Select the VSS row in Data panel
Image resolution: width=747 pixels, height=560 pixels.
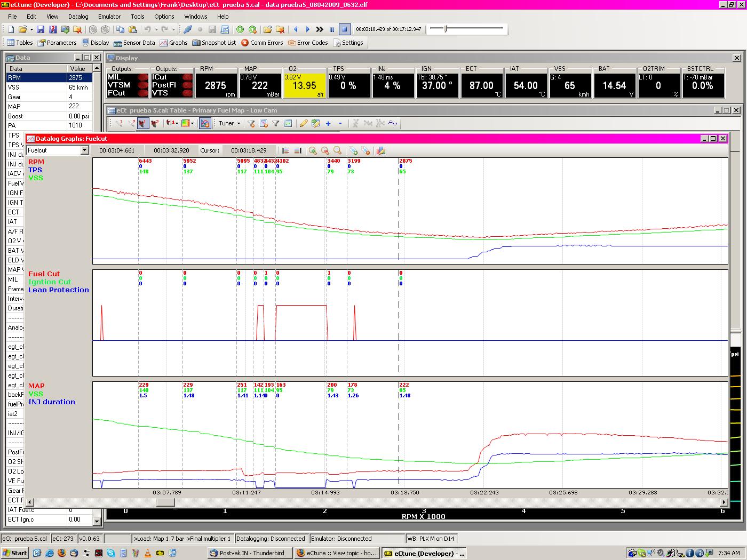tap(49, 87)
